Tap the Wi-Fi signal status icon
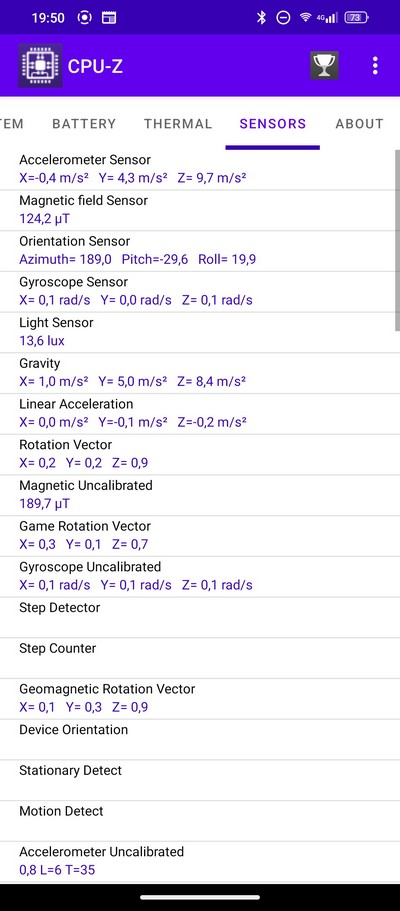 (305, 18)
